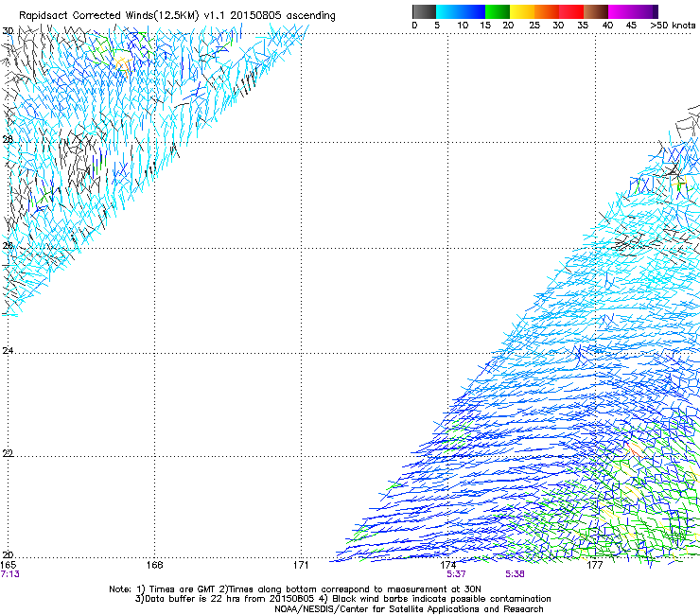Screen dimensions: 700x615
Task: Click the latitude label '28' on left axis
Action: [x=8, y=140]
